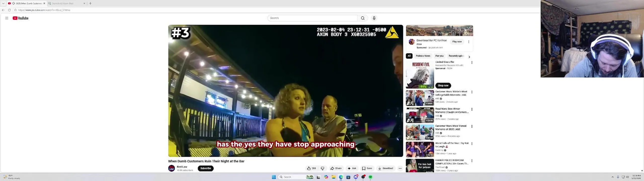This screenshot has width=644, height=181.
Task: Open Task View on the taskbar
Action: point(318,177)
